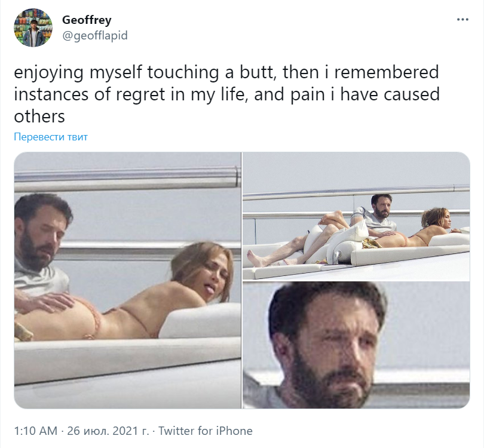Click the word 'others' in the tweet

pos(39,116)
